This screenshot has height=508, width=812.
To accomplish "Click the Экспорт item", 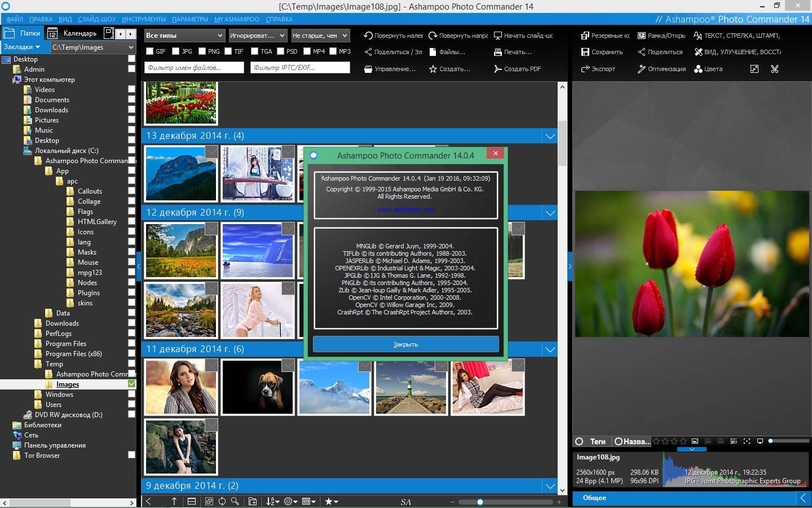I will tap(598, 69).
